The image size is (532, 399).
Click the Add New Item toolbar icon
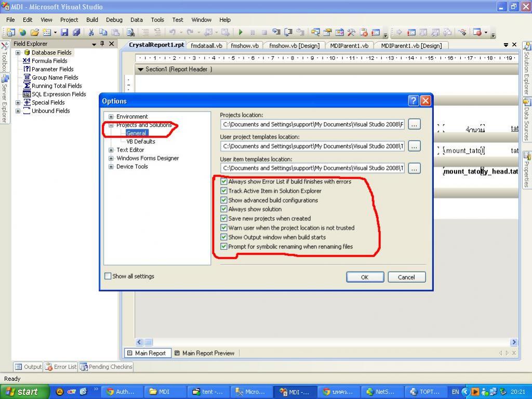(x=47, y=32)
